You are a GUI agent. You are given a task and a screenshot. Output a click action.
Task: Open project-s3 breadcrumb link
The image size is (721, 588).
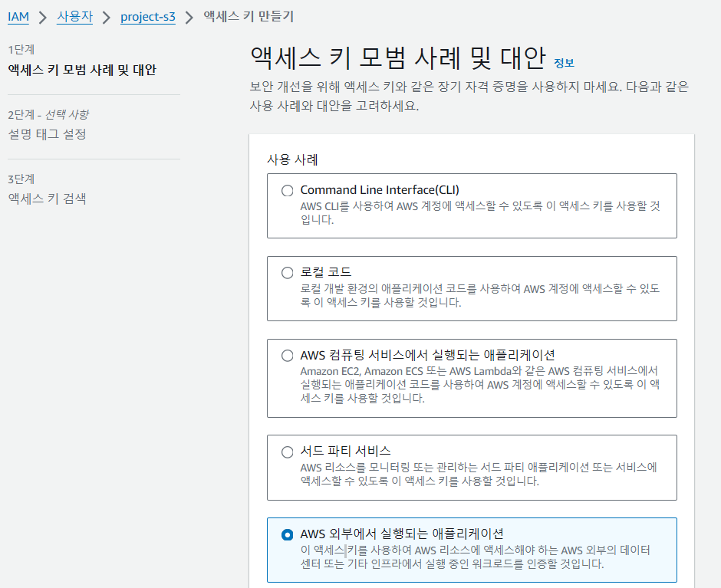tap(147, 17)
